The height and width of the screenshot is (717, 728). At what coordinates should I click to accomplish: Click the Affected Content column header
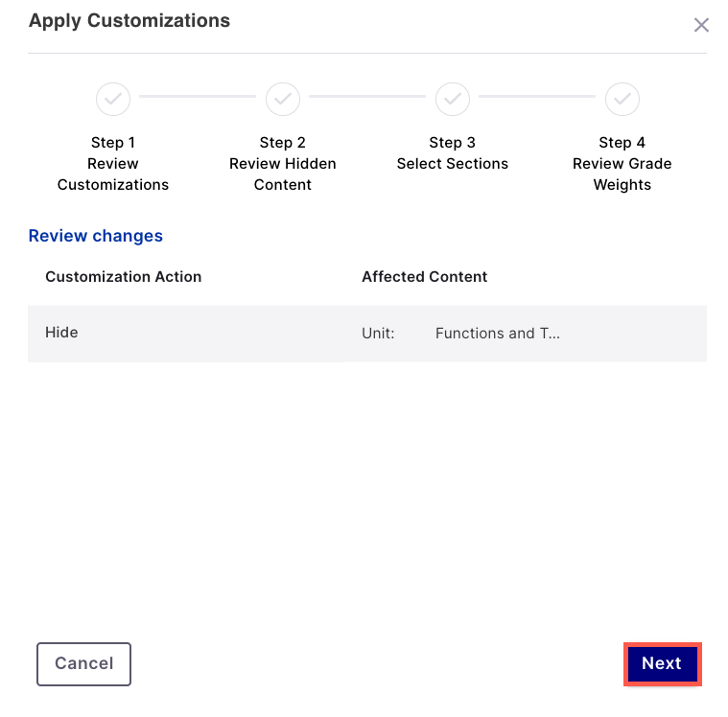click(x=424, y=277)
